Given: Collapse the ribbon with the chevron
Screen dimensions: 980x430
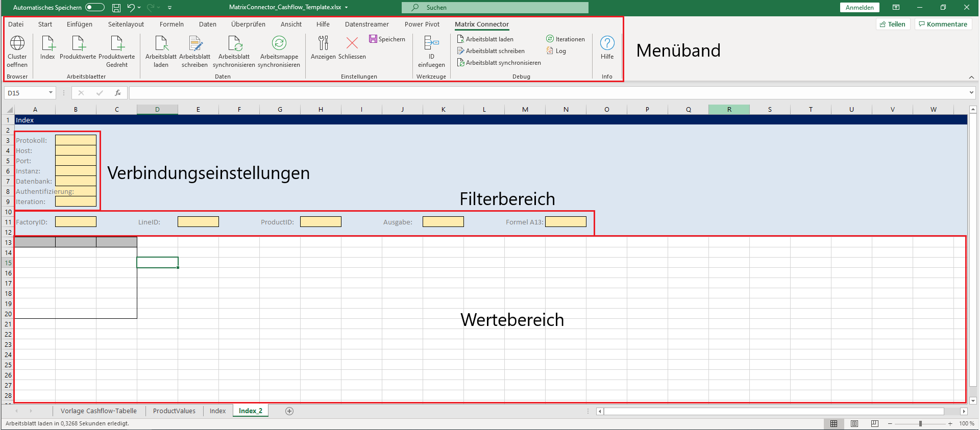Looking at the screenshot, I should [971, 77].
